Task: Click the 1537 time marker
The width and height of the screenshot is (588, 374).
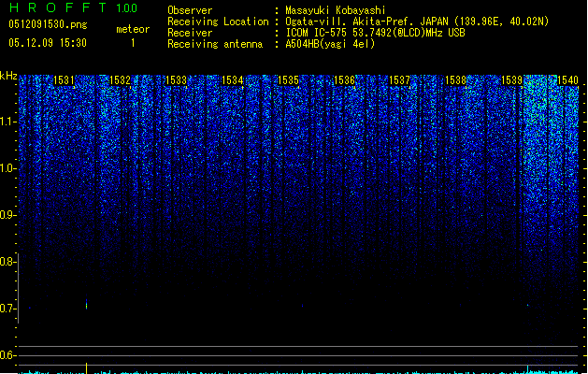Action: click(400, 80)
